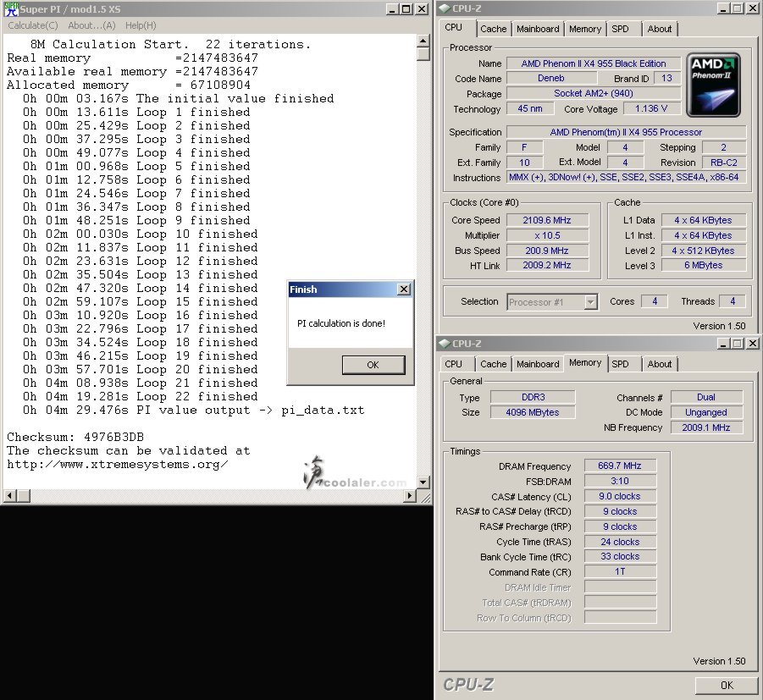Click the DRAM Frequency value 669.7 MHz
Viewport: 763px width, 700px height.
[x=620, y=466]
